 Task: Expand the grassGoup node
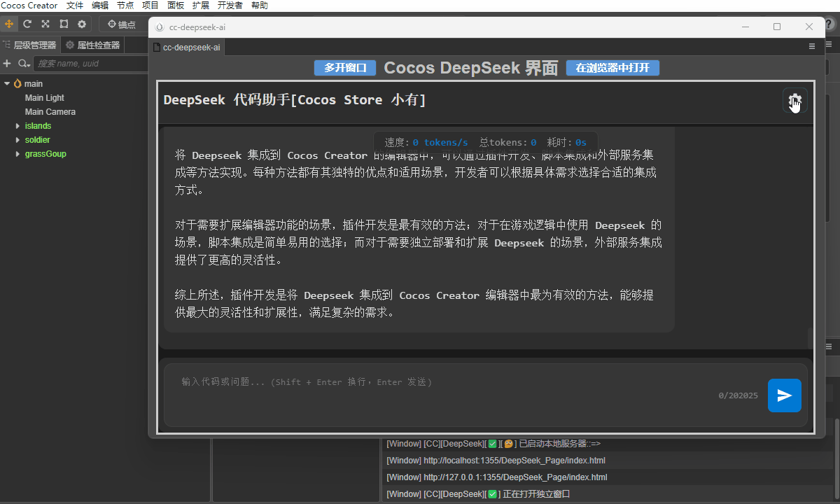[18, 154]
